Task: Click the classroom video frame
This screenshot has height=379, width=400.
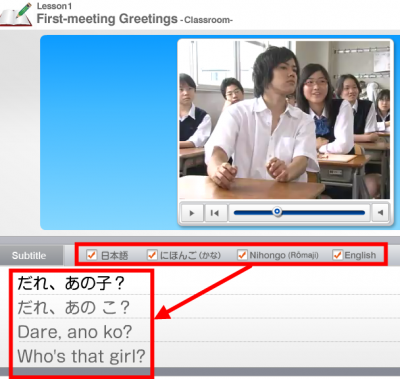Action: 284,120
